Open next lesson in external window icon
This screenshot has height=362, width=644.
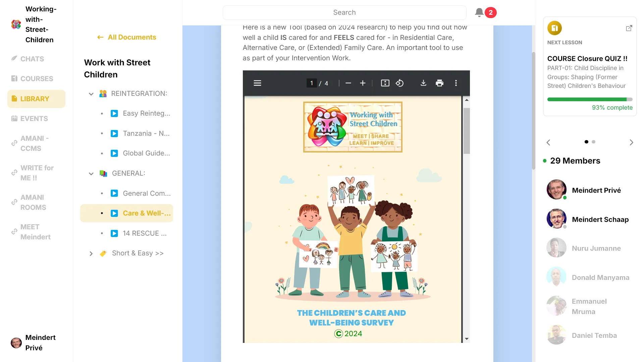629,28
